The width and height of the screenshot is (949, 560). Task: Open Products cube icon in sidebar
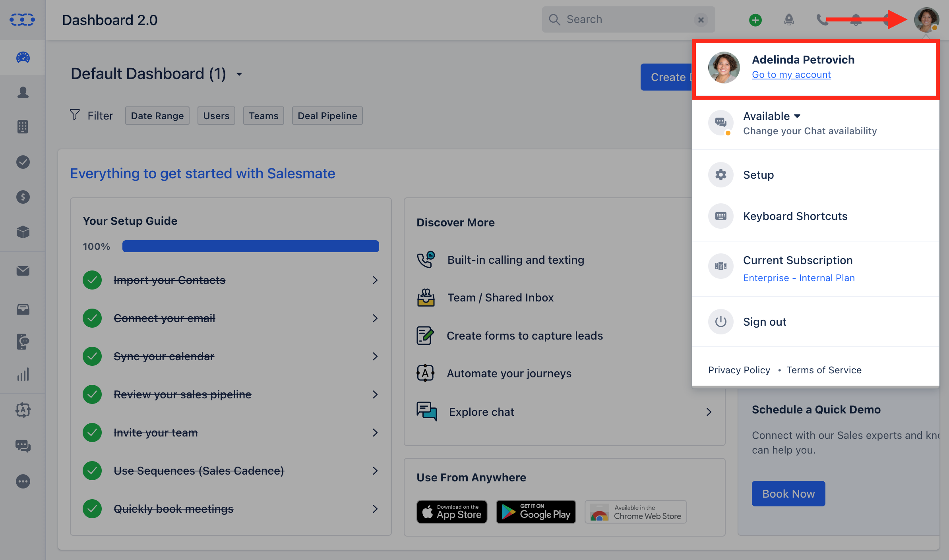click(23, 232)
